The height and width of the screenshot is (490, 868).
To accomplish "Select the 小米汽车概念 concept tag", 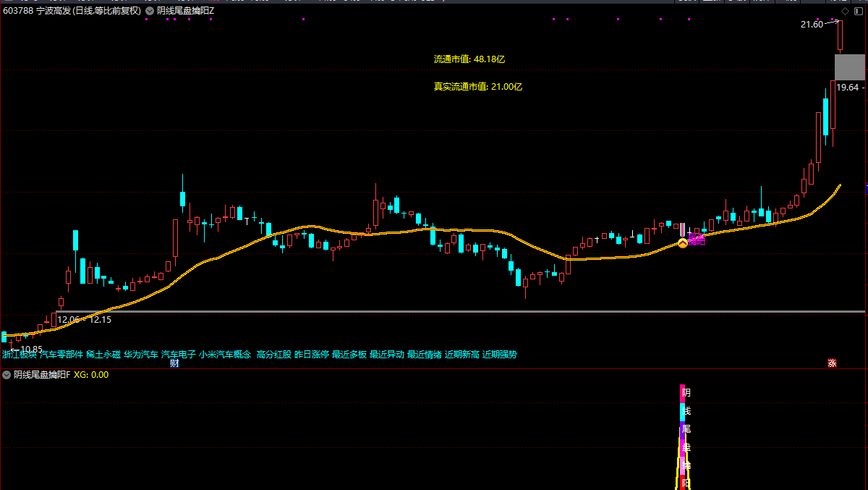I will pos(225,355).
